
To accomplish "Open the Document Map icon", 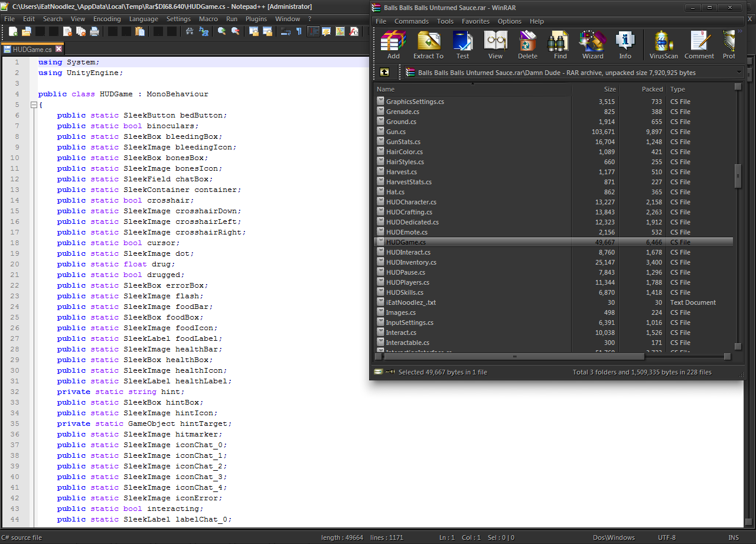I will (340, 31).
